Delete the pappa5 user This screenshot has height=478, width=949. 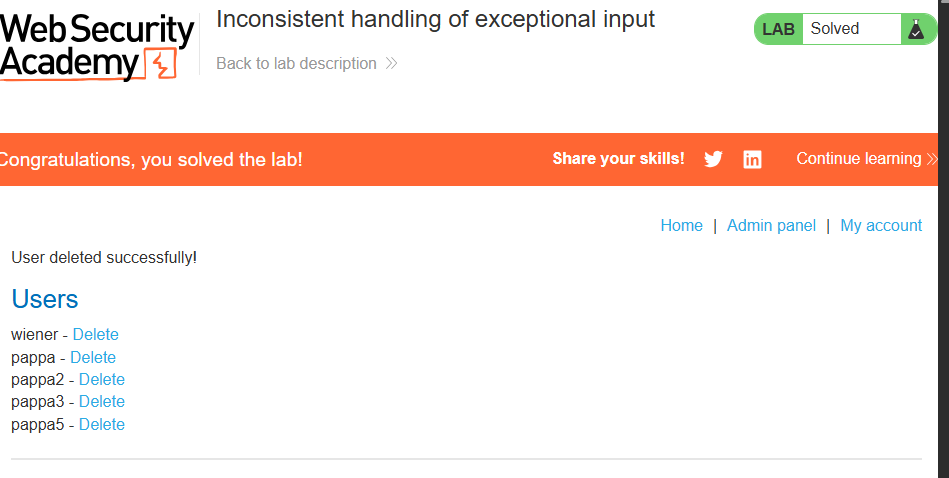click(102, 425)
